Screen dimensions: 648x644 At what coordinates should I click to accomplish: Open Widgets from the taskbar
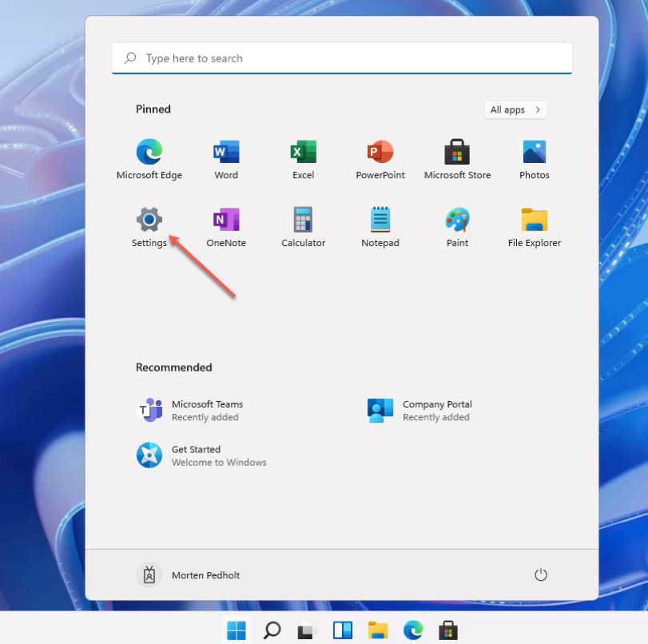tap(343, 630)
